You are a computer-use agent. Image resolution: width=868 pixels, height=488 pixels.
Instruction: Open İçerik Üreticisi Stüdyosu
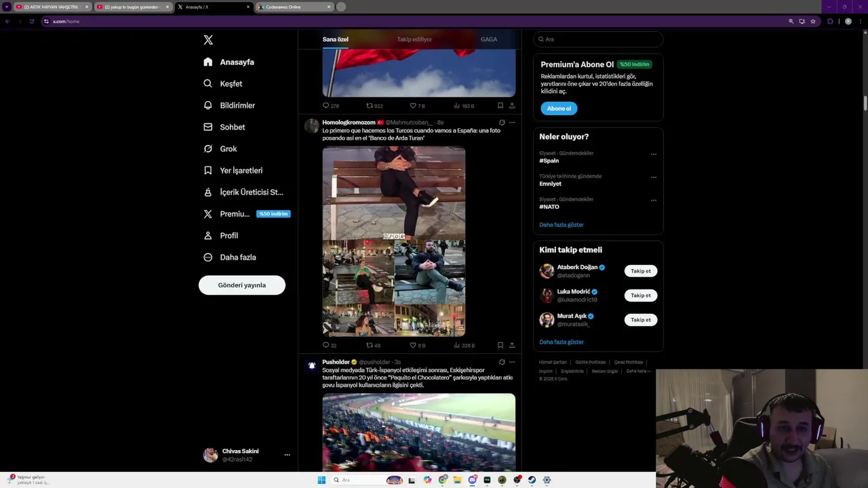click(x=243, y=192)
